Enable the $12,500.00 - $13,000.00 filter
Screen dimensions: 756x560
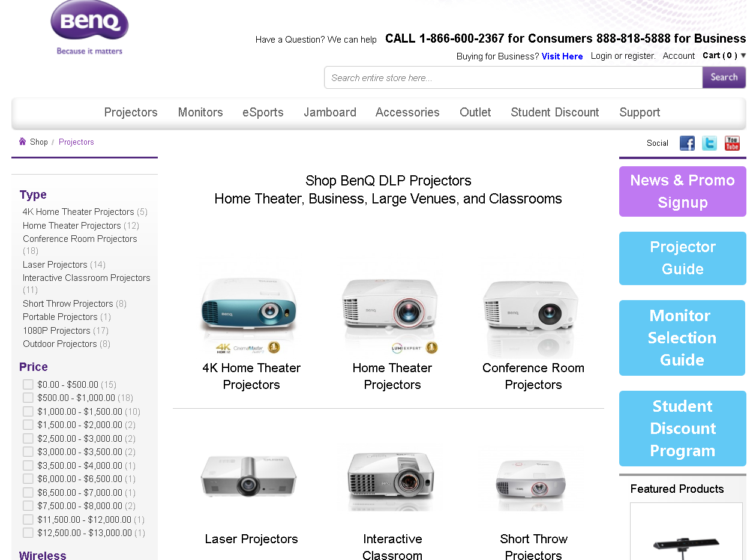point(28,532)
